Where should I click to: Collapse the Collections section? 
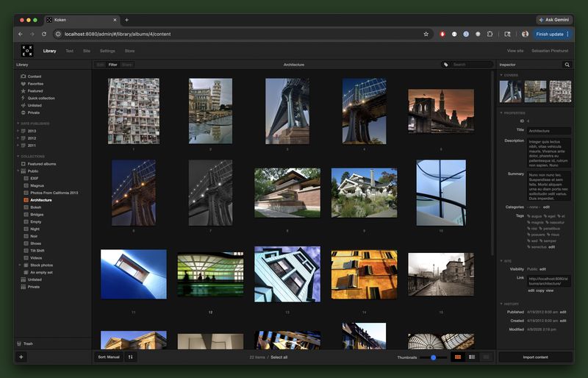pyautogui.click(x=18, y=156)
